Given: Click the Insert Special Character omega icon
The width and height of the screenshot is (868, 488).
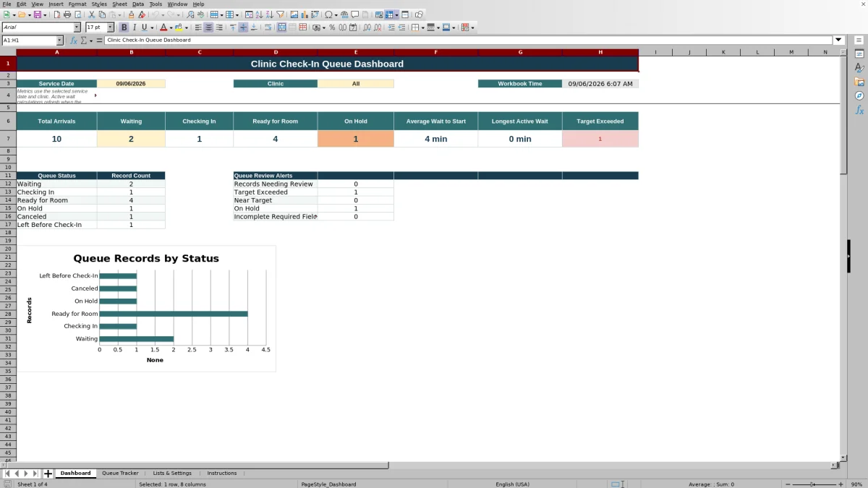Looking at the screenshot, I should (328, 14).
